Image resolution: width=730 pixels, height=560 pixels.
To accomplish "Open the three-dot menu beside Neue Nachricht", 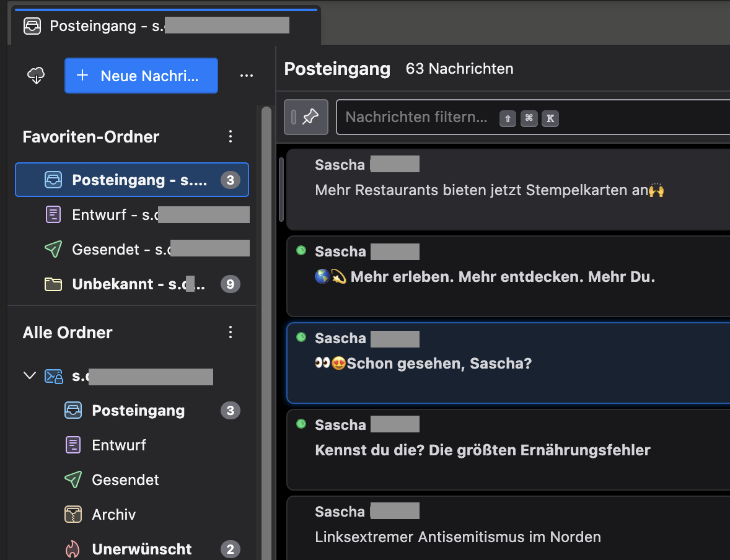I will coord(247,76).
